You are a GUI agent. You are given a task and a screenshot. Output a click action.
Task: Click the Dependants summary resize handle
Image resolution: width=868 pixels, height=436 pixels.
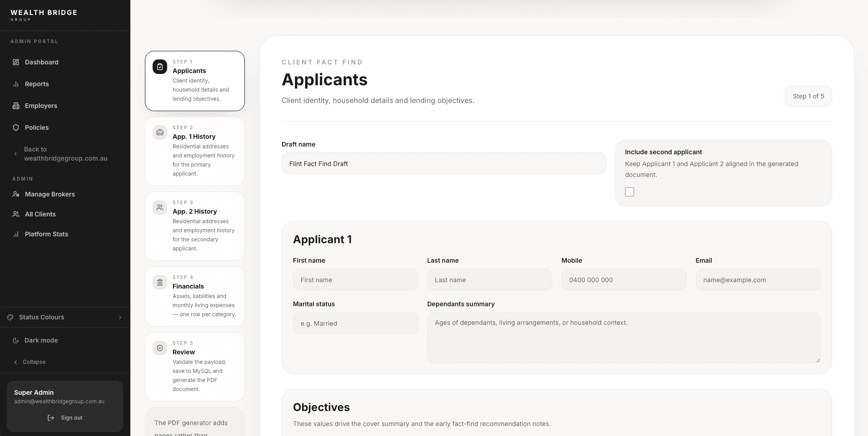point(818,360)
